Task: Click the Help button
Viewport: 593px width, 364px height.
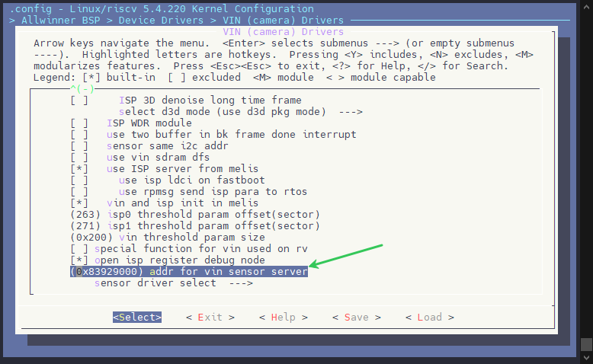Action: (284, 317)
